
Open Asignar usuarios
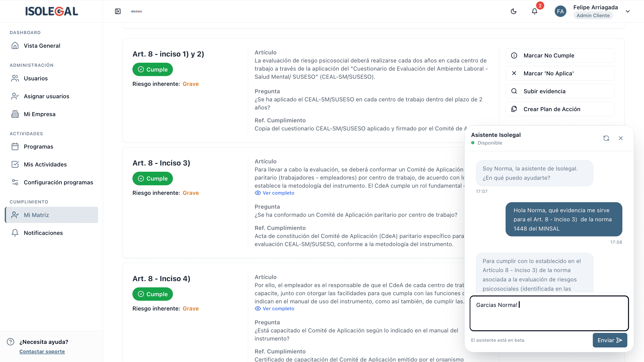(x=51, y=96)
